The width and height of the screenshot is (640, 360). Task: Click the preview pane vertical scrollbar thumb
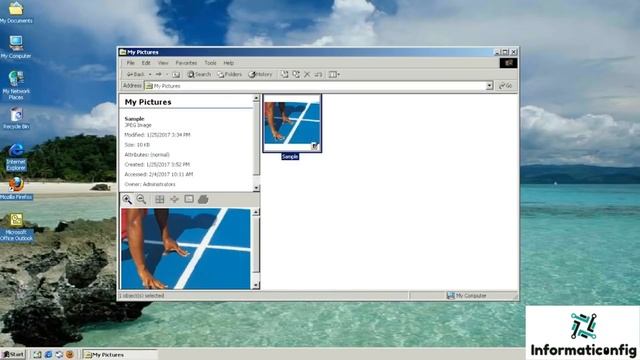coord(256,245)
